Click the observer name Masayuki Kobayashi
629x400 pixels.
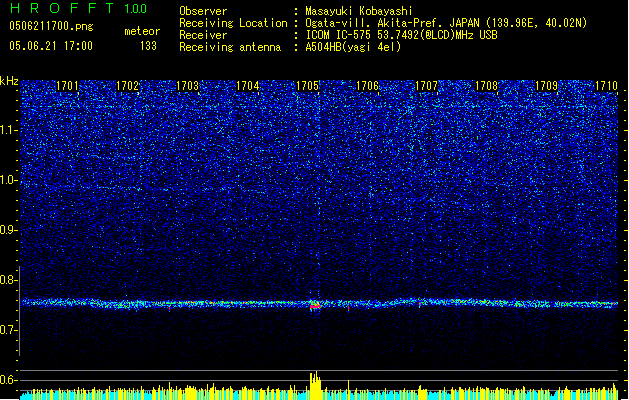[x=358, y=11]
